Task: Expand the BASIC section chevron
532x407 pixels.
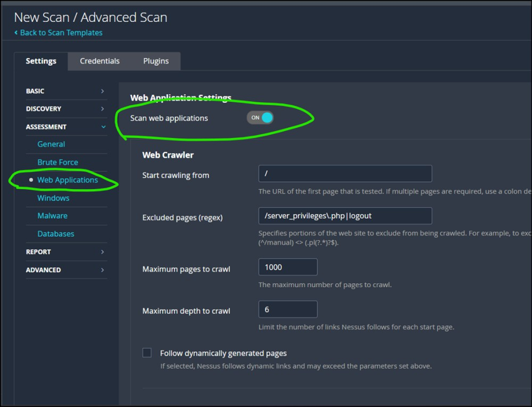Action: [103, 91]
